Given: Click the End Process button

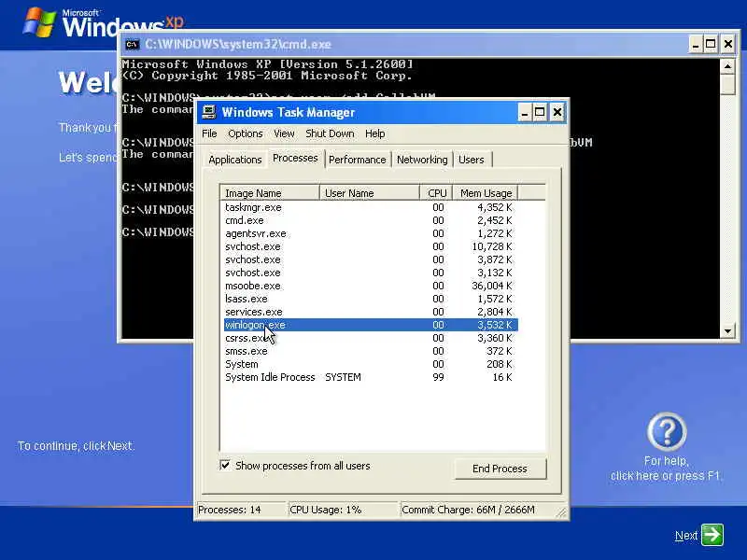Looking at the screenshot, I should tap(500, 469).
